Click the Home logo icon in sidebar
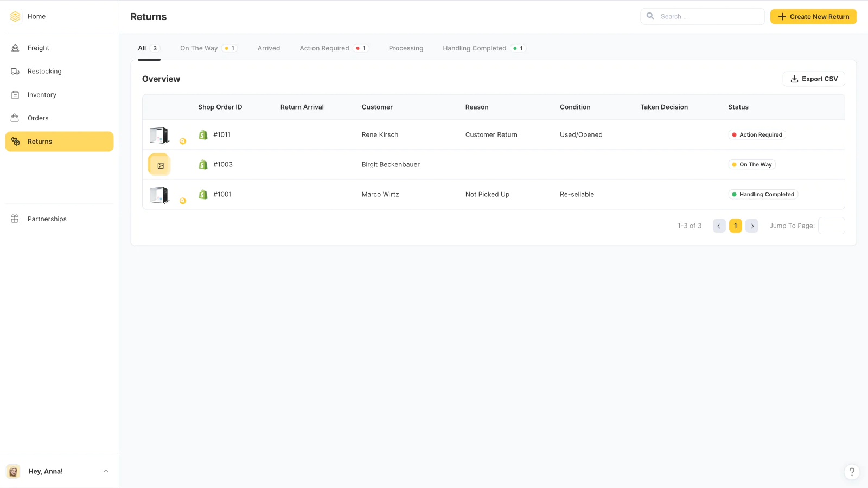 [x=15, y=16]
